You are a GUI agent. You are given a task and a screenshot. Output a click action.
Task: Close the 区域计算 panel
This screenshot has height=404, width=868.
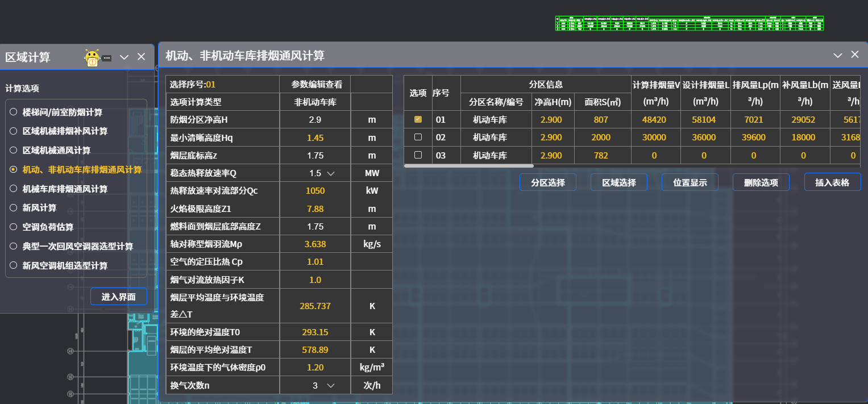(142, 57)
